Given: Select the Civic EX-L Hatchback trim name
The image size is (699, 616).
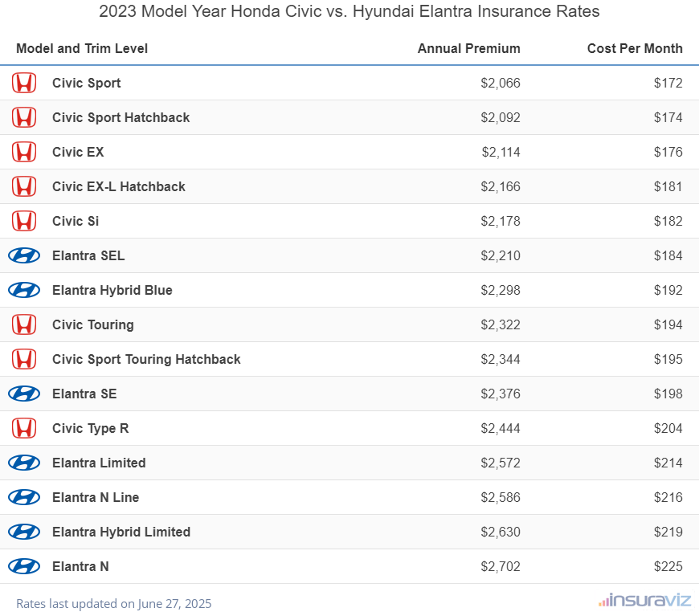Looking at the screenshot, I should [119, 187].
